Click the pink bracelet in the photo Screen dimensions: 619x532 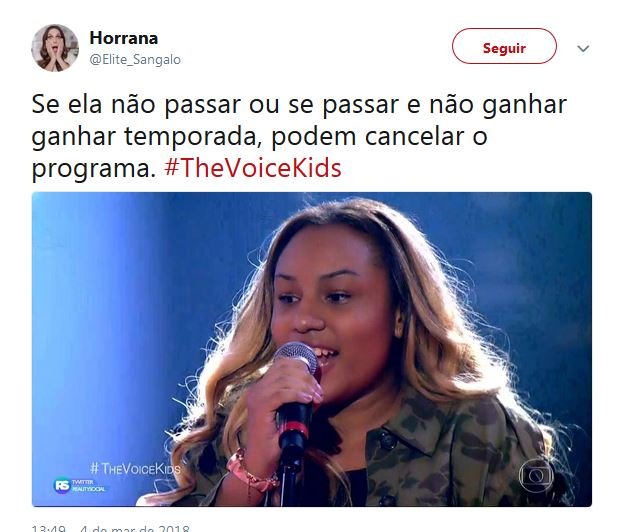point(251,472)
